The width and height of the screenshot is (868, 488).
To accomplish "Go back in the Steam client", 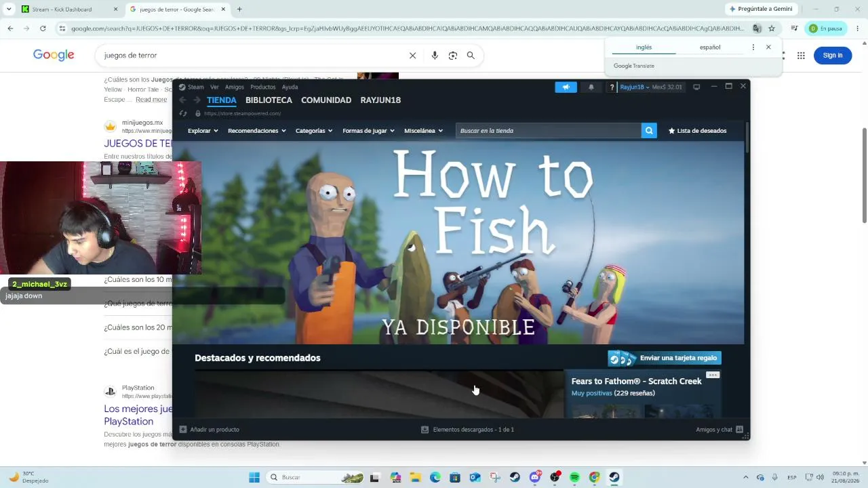I will pos(182,100).
